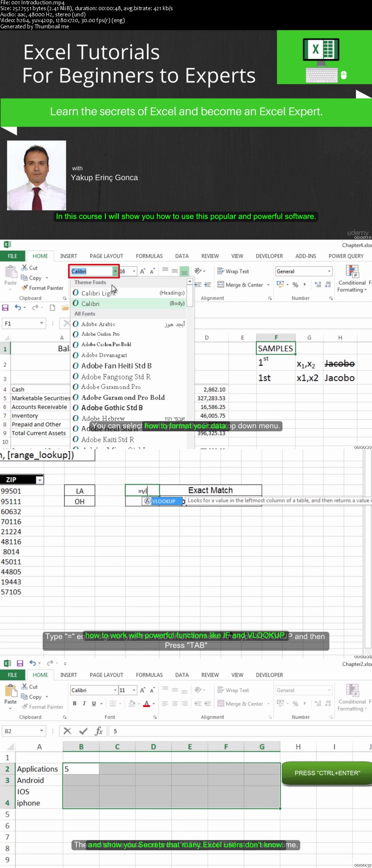Toggle Bold in the Chapter2 Font group
Viewport: 372px width, 868px height.
74,703
